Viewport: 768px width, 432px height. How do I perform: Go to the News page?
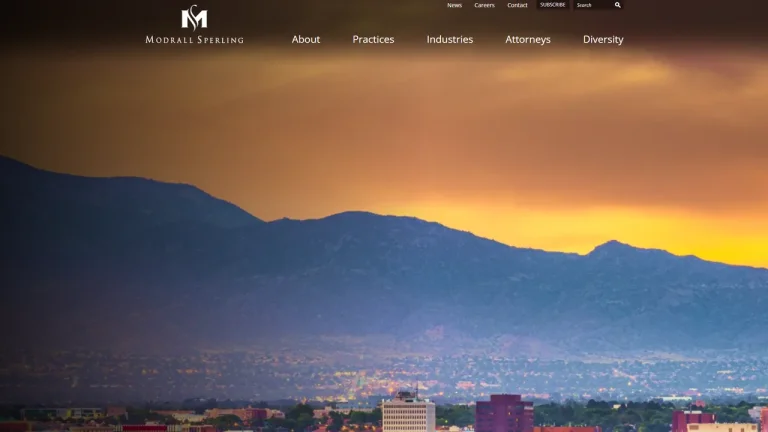click(455, 5)
